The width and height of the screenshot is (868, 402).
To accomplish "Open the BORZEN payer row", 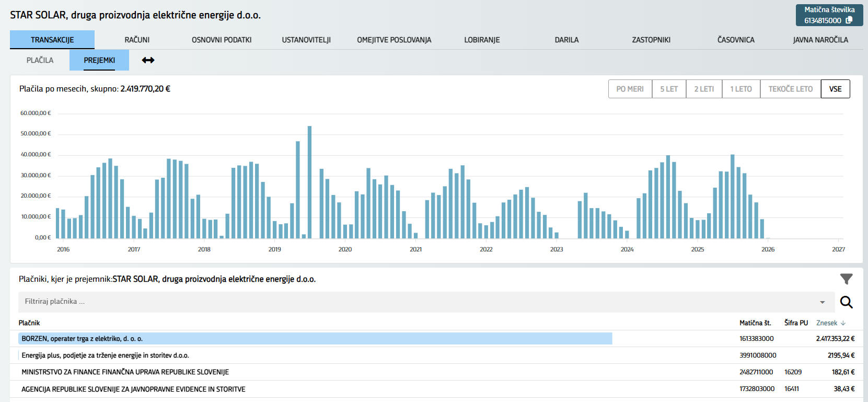I will 82,339.
